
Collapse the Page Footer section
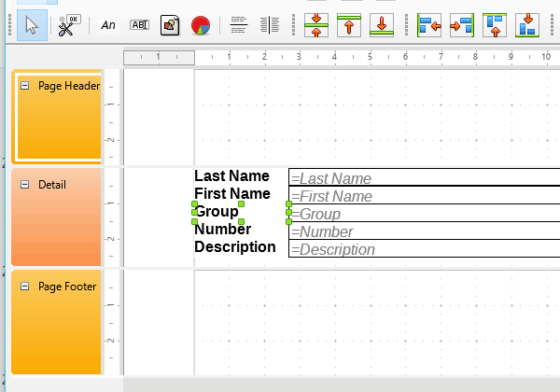click(x=24, y=286)
